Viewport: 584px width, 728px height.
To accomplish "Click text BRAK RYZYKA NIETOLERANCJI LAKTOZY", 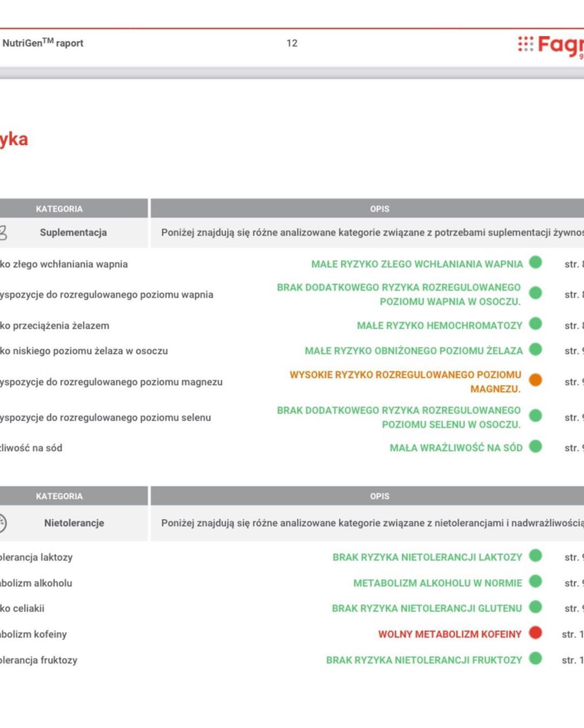I will coord(427,557).
